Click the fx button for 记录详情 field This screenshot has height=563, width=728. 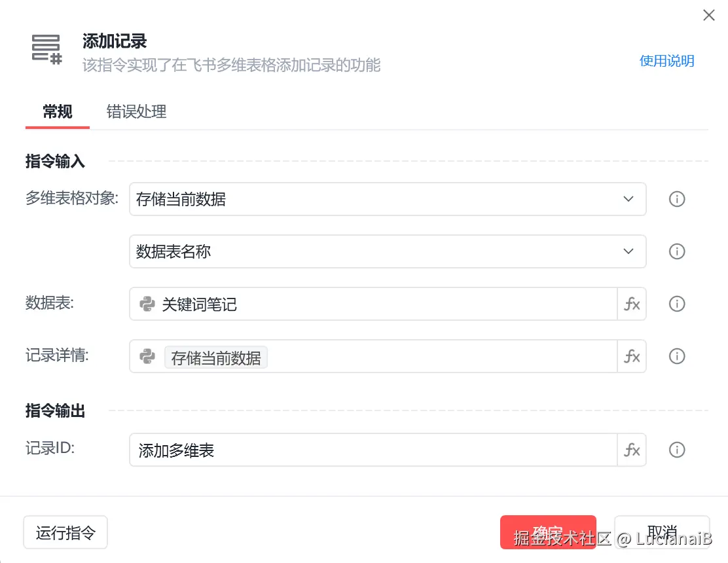point(632,357)
